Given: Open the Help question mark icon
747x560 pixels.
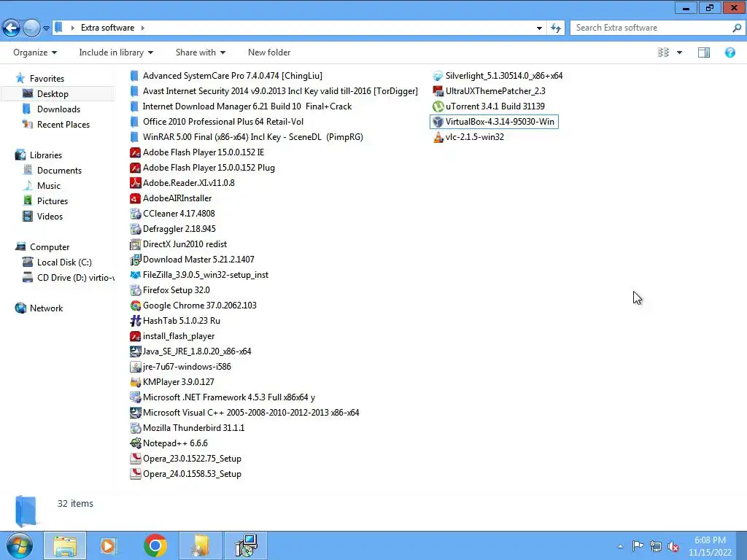Looking at the screenshot, I should pos(729,52).
